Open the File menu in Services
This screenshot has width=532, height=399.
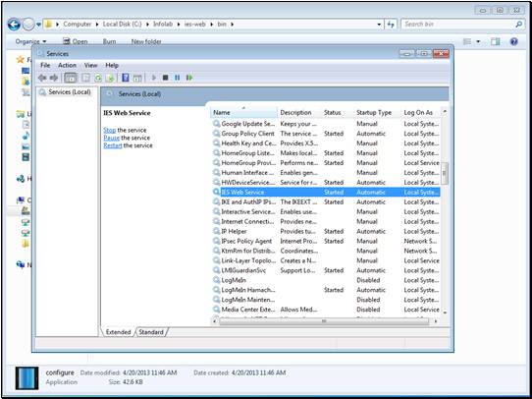click(x=45, y=65)
